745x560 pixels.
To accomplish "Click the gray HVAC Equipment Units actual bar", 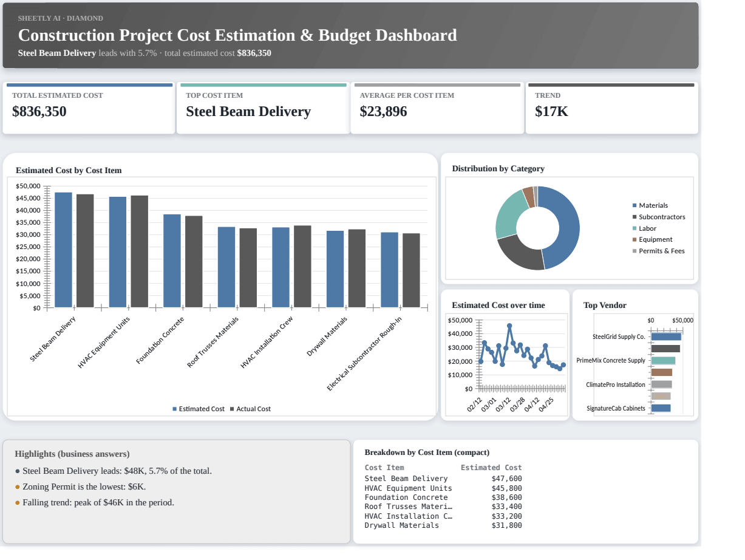I will tap(140, 251).
